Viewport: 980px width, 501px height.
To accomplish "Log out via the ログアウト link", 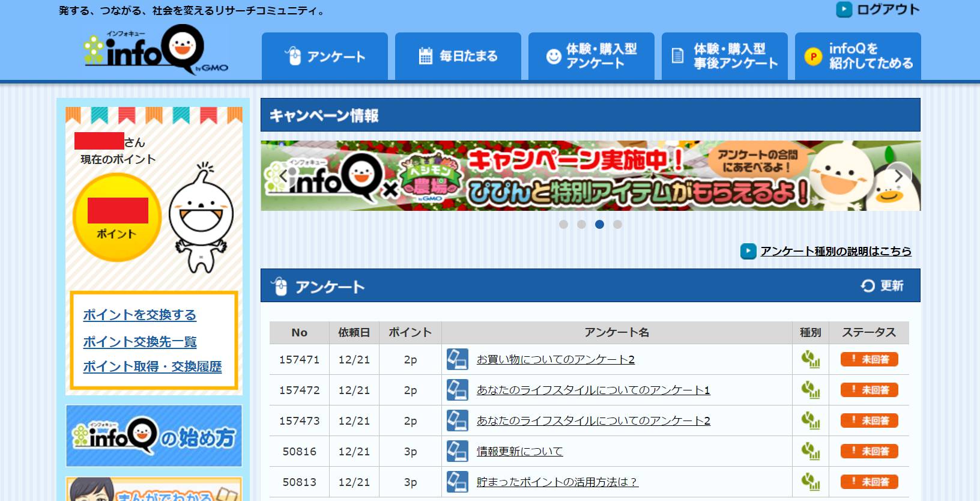I will point(888,10).
